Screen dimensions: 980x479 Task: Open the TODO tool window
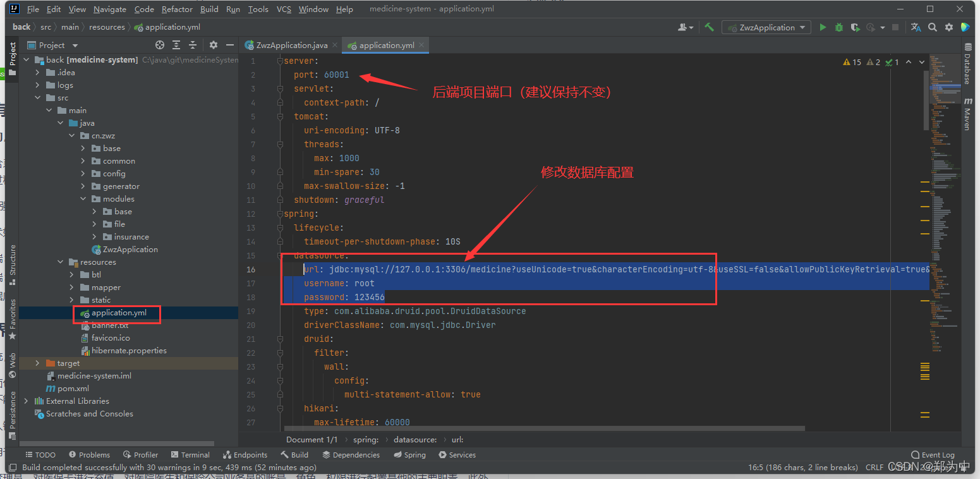[x=40, y=454]
